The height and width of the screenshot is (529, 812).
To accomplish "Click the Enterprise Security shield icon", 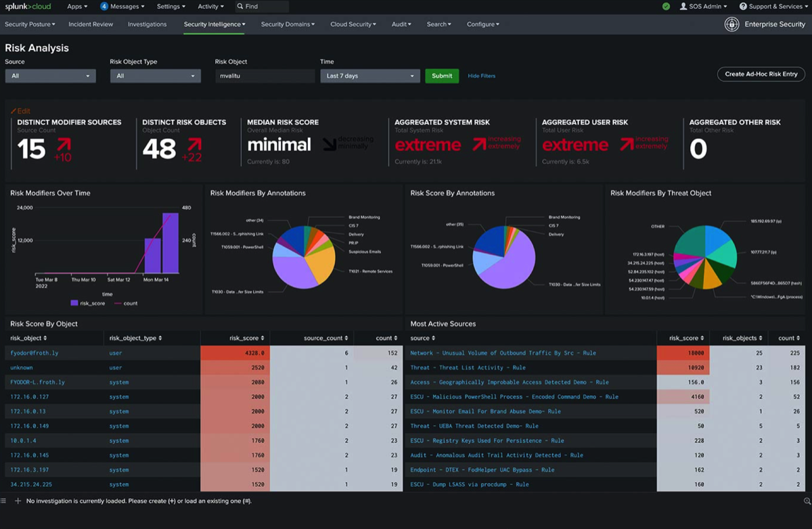I will click(731, 24).
